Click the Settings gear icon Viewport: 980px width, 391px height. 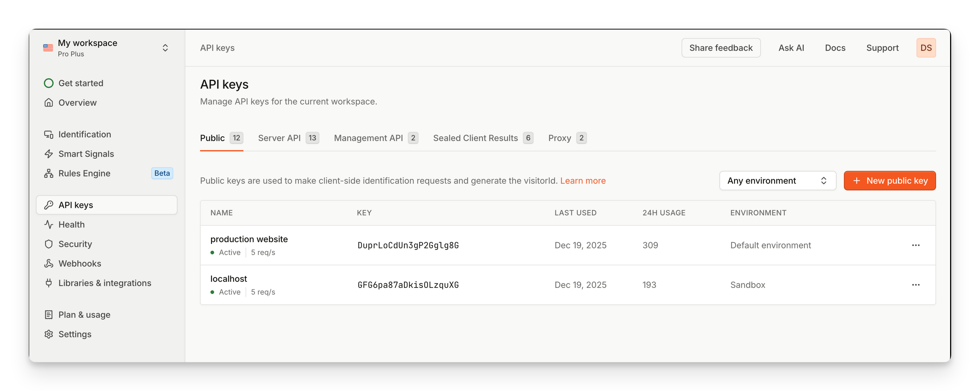(x=49, y=334)
